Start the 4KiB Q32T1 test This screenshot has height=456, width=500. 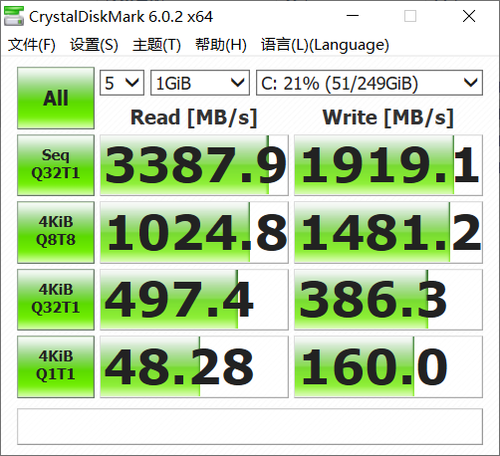pos(56,299)
